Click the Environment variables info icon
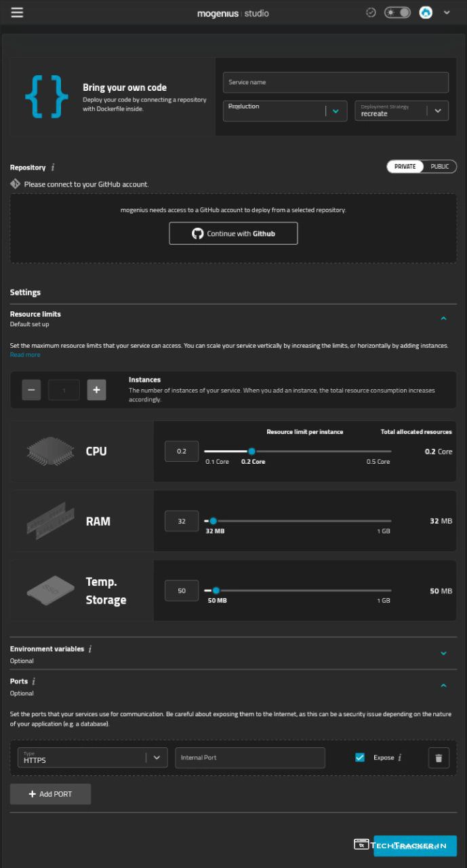Screen dimensions: 467x868 click(x=90, y=649)
